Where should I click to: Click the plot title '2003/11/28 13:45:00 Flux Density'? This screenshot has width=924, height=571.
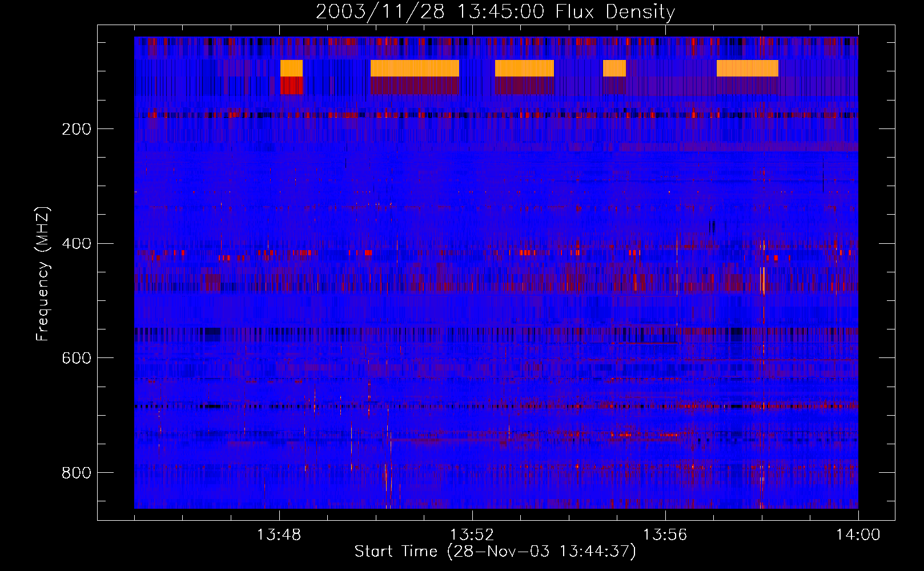(495, 11)
